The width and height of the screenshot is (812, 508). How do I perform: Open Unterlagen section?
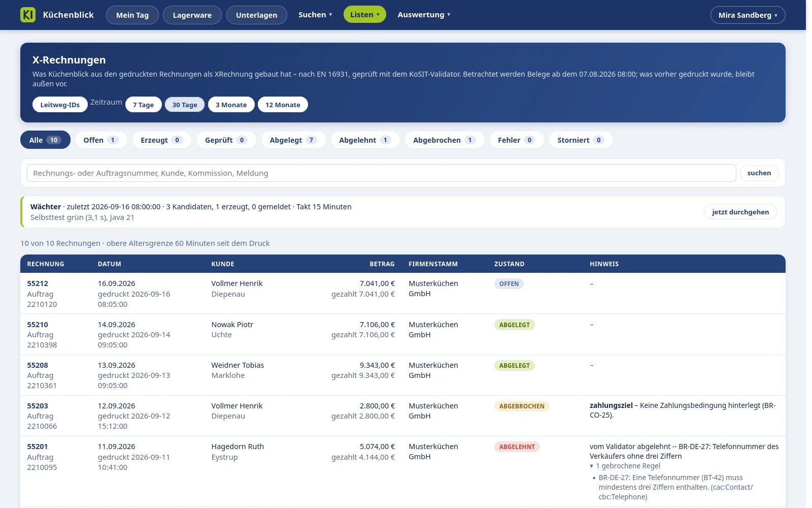(257, 15)
